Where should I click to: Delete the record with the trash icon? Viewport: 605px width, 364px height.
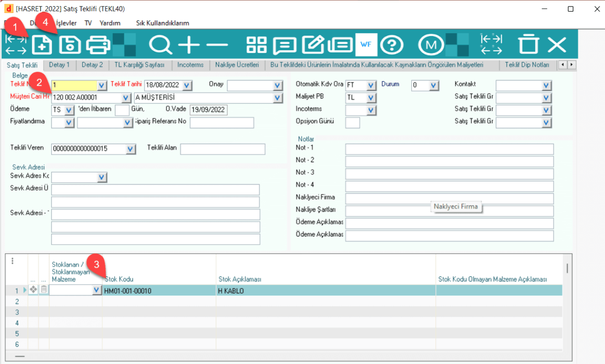pos(529,44)
